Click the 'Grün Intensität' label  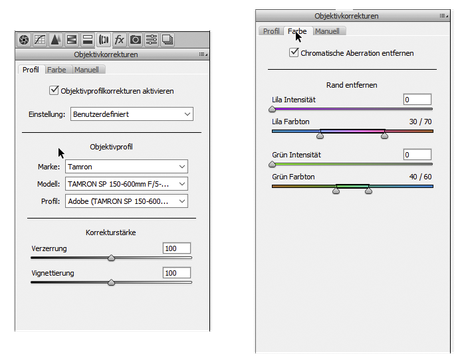click(x=296, y=155)
